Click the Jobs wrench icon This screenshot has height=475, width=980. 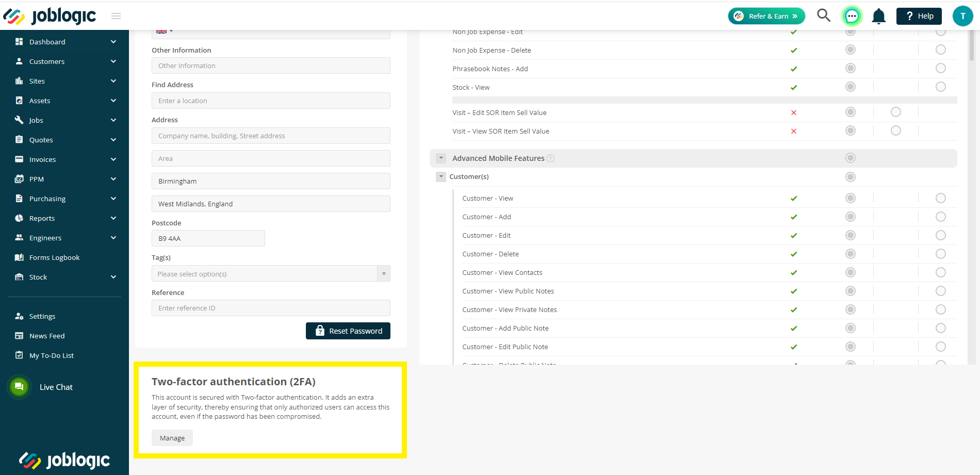(x=19, y=120)
